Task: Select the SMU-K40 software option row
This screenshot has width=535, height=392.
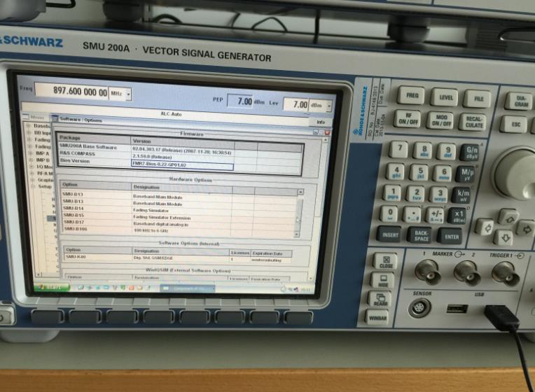Action: click(177, 258)
